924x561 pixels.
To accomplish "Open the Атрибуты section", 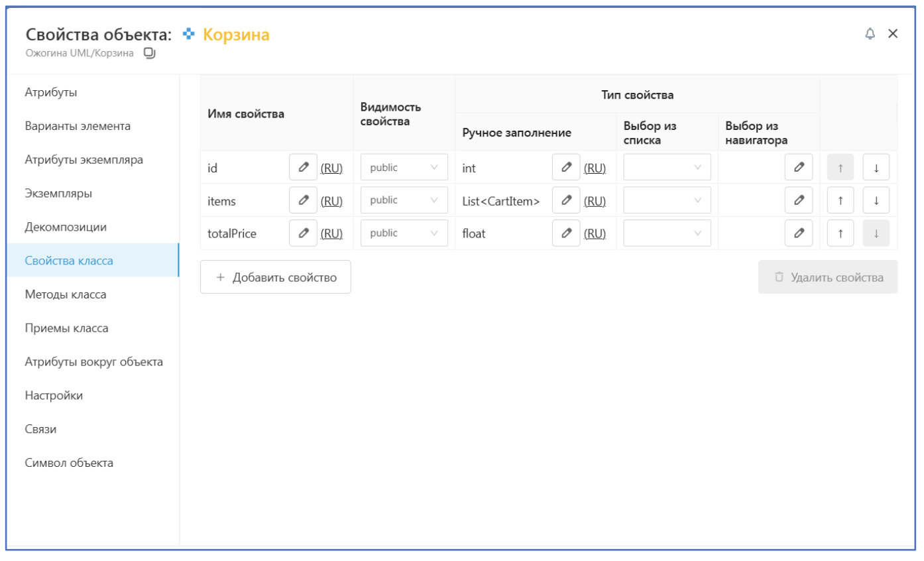I will pos(51,92).
